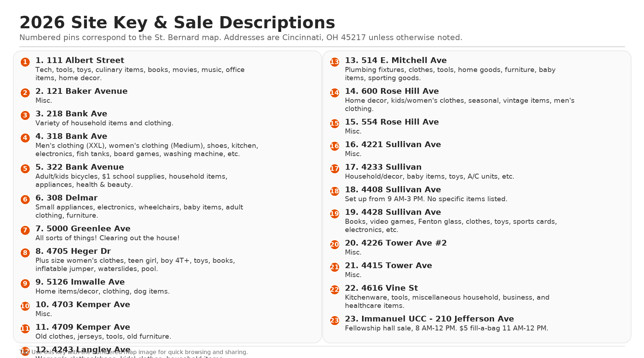The width and height of the screenshot is (644, 358).
Task: Select pin 16 next to 4221 Sullivan Ave
Action: point(335,146)
